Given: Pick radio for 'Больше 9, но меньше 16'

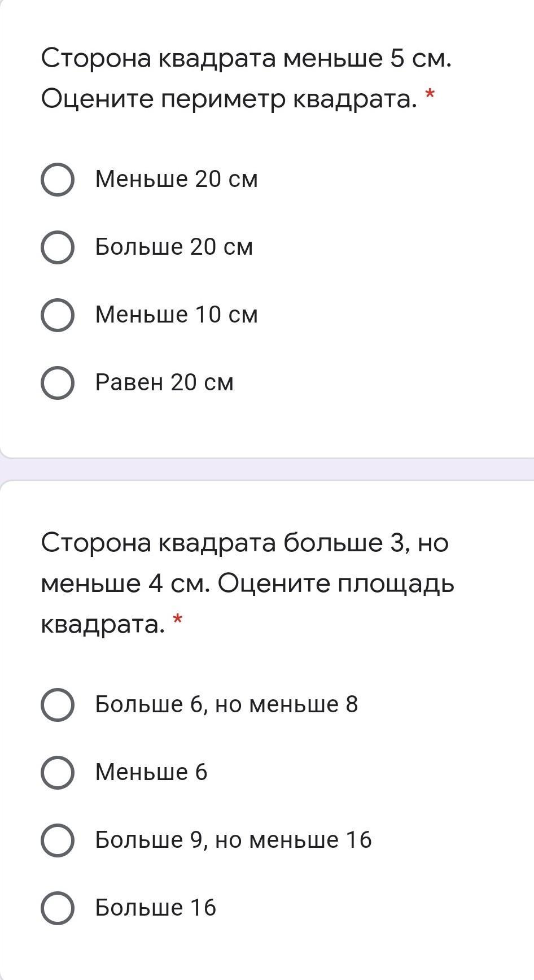Looking at the screenshot, I should pos(57,840).
